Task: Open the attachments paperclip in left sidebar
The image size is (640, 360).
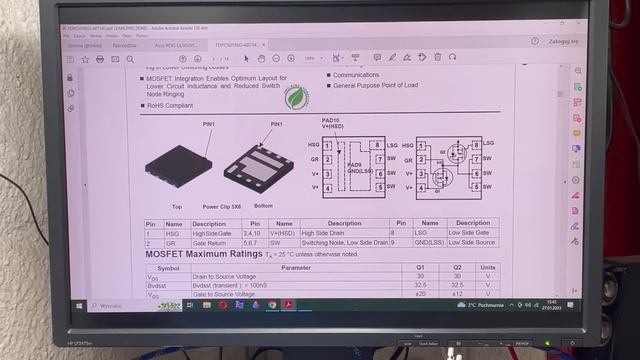Action: pos(71,109)
